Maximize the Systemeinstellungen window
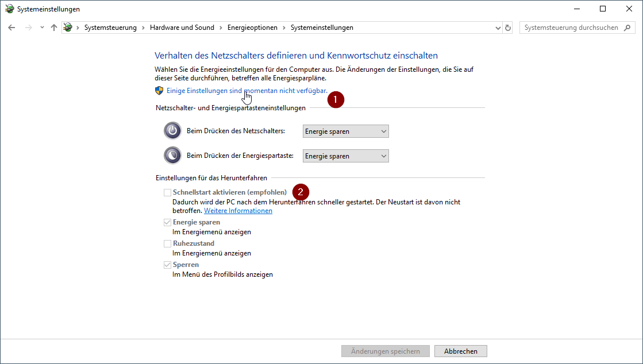The height and width of the screenshot is (364, 643). click(x=603, y=9)
